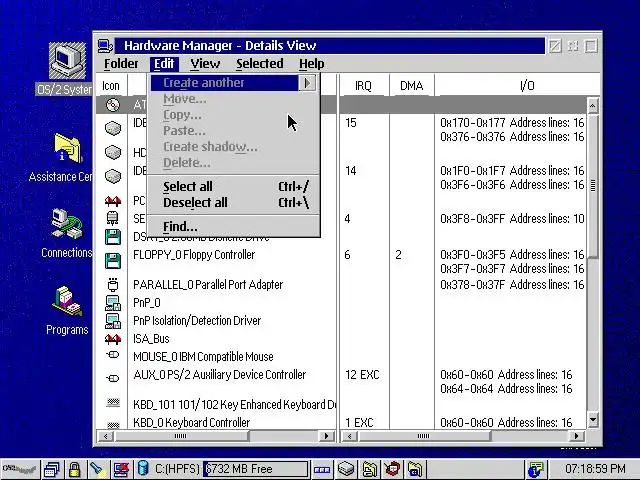640x480 pixels.
Task: Select PnP Isolation/Detection Driver icon
Action: tap(113, 321)
